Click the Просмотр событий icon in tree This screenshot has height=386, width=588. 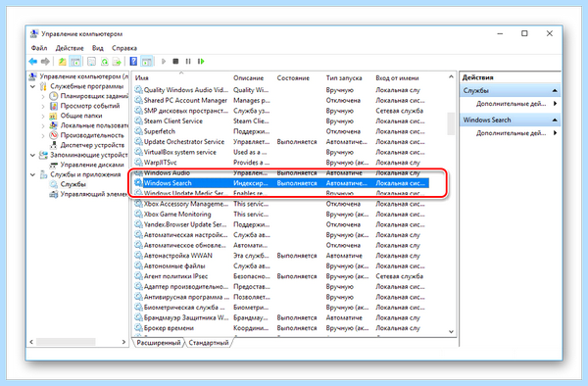click(x=54, y=106)
